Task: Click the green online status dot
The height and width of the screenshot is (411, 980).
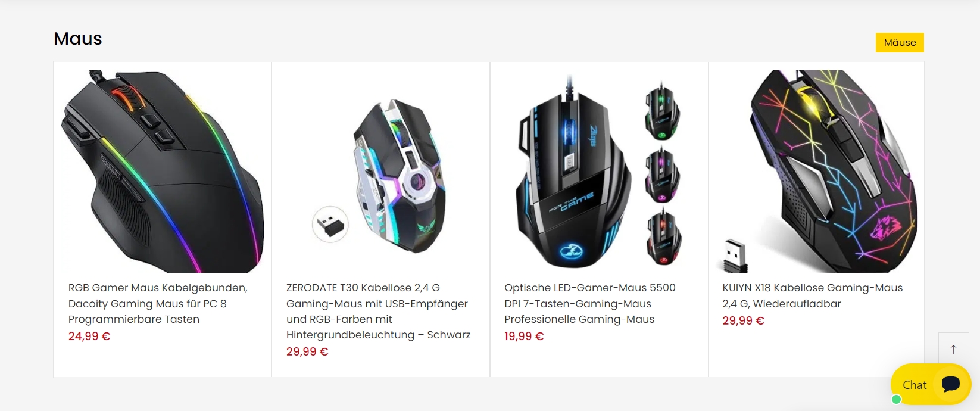Action: [x=897, y=399]
